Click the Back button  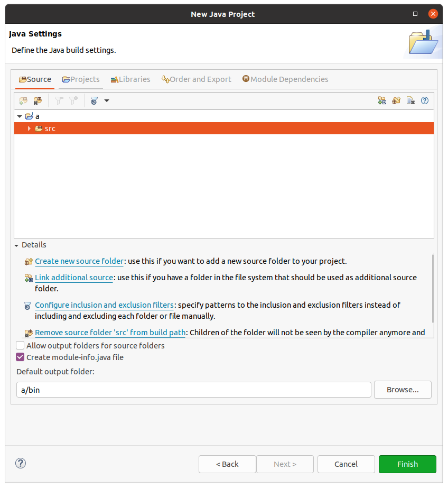coord(227,464)
